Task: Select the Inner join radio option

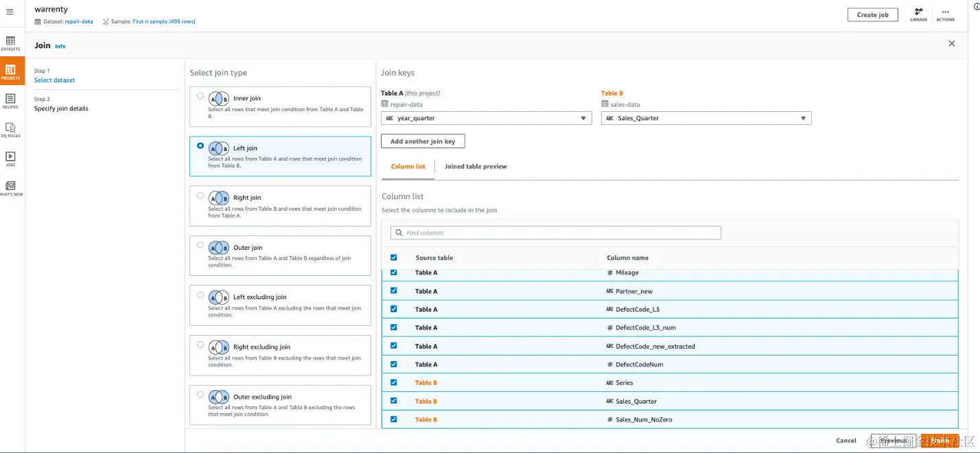Action: pyautogui.click(x=200, y=96)
